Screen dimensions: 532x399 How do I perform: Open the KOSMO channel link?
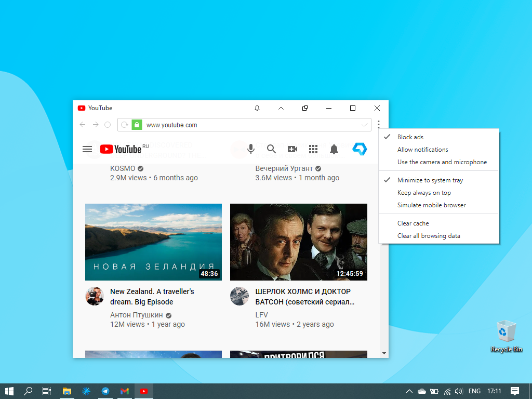click(123, 168)
